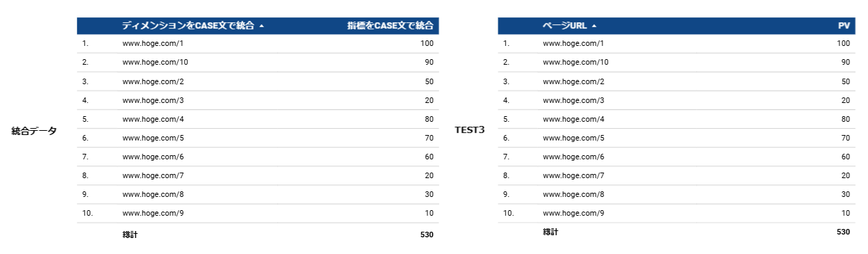Select the 統合データ label
This screenshot has height=254, width=868.
tap(34, 131)
